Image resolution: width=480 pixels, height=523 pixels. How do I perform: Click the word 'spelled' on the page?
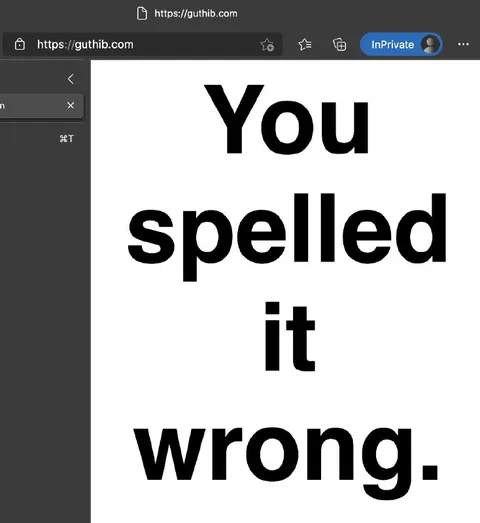[x=287, y=236]
